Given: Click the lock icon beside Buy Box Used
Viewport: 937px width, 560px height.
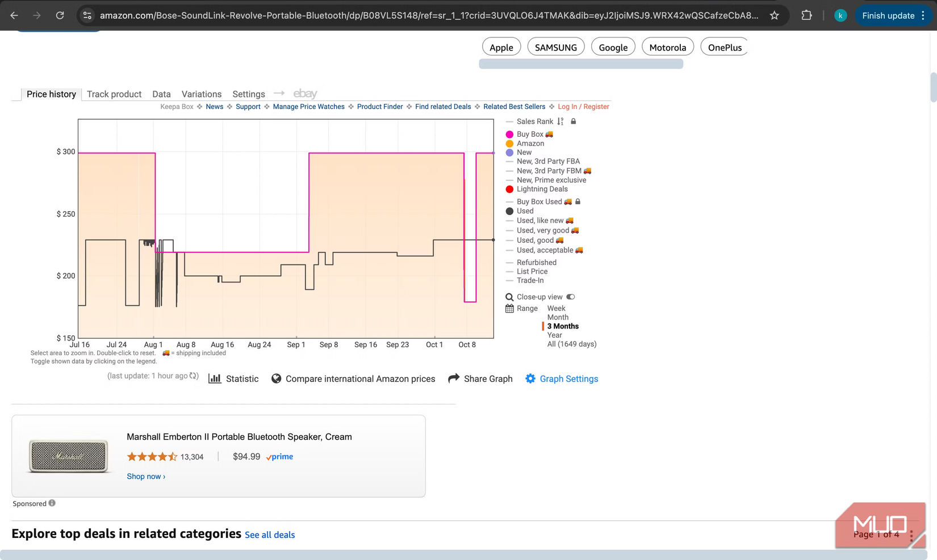Looking at the screenshot, I should pos(578,201).
